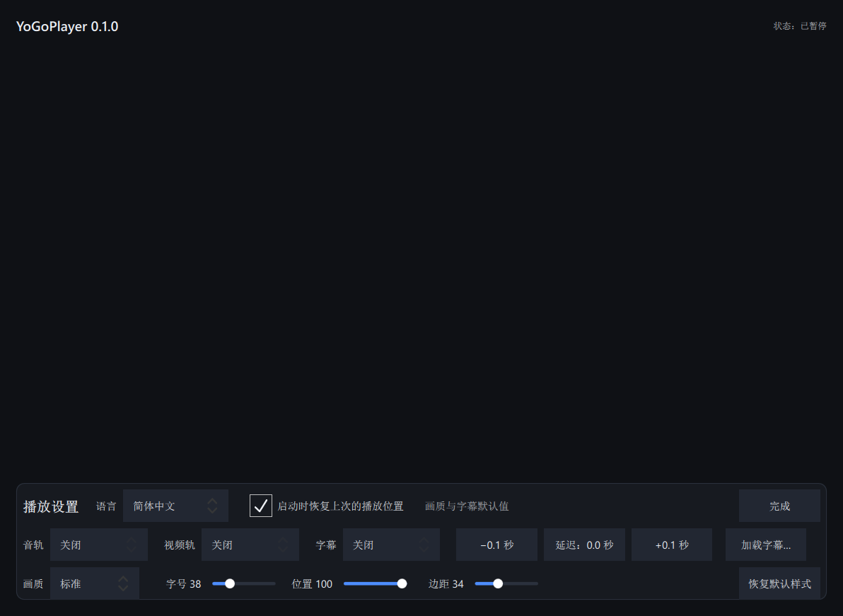Click the 位置 100 value label
Viewport: 843px width, 616px height.
tap(313, 583)
